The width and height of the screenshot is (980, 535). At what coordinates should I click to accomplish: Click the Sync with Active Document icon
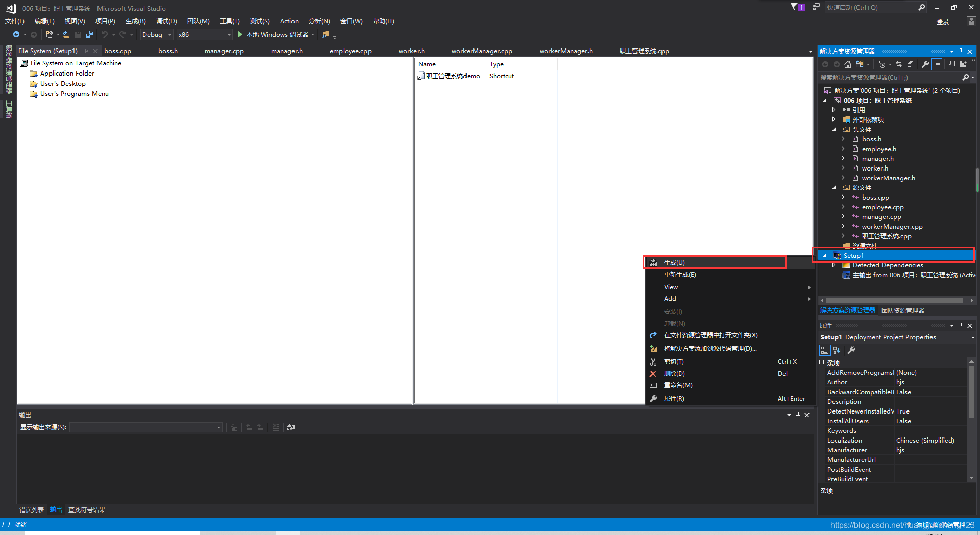(899, 64)
